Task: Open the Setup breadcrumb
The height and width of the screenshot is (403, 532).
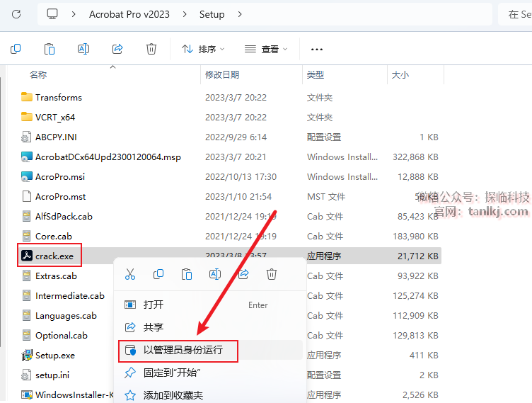Action: click(x=212, y=14)
